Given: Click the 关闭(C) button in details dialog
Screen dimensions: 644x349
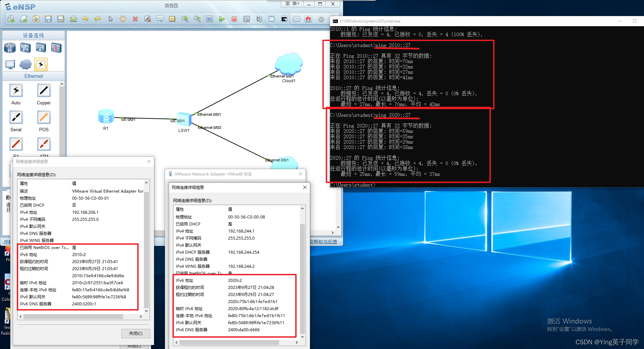Looking at the screenshot, I should (136, 333).
